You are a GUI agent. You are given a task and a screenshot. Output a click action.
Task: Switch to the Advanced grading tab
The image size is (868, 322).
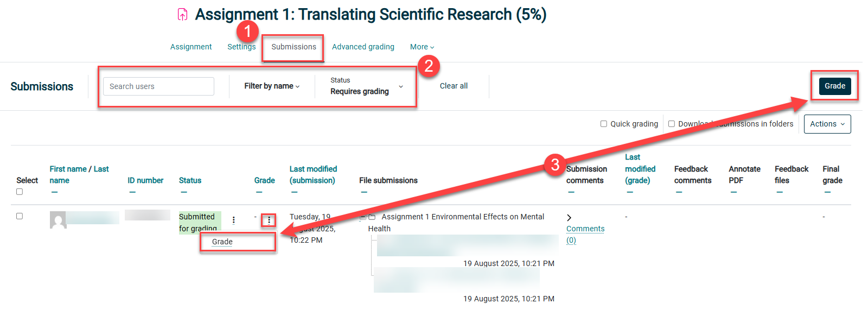[x=363, y=47]
